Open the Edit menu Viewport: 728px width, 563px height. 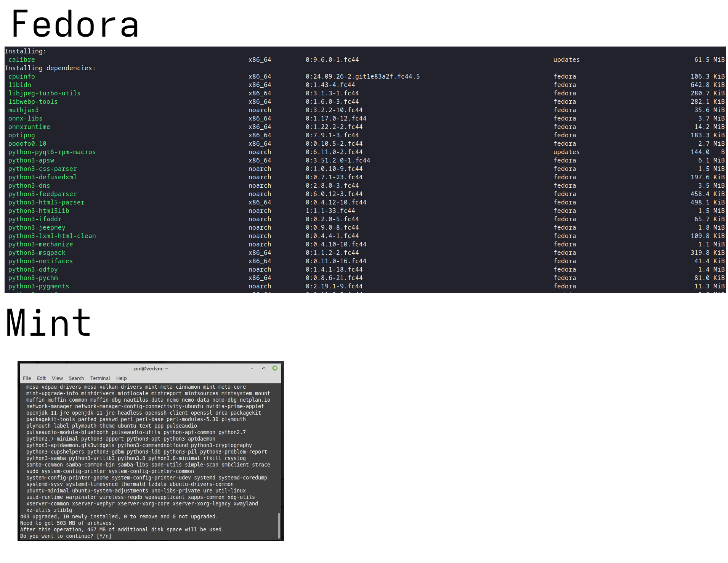pos(41,378)
